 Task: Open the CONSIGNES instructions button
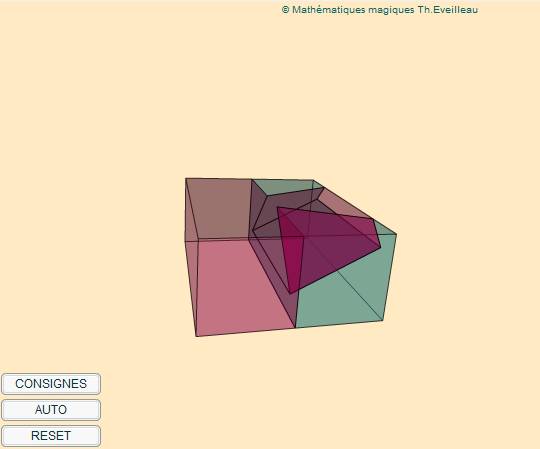[51, 384]
